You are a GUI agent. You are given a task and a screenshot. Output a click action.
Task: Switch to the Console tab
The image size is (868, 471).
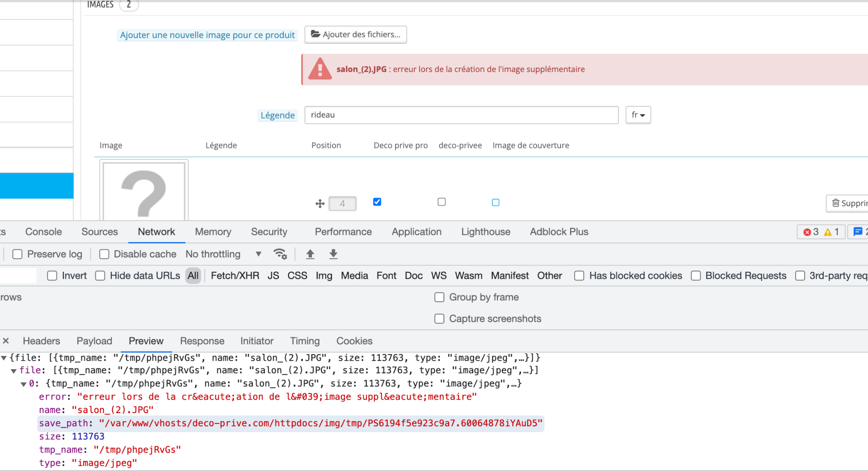(x=43, y=232)
